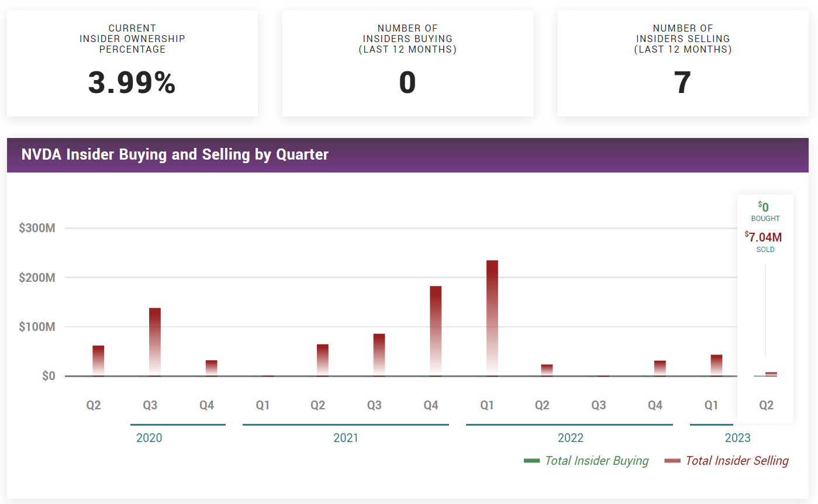818x504 pixels.
Task: Click the Q1 axis label above 2023
Action: 711,405
